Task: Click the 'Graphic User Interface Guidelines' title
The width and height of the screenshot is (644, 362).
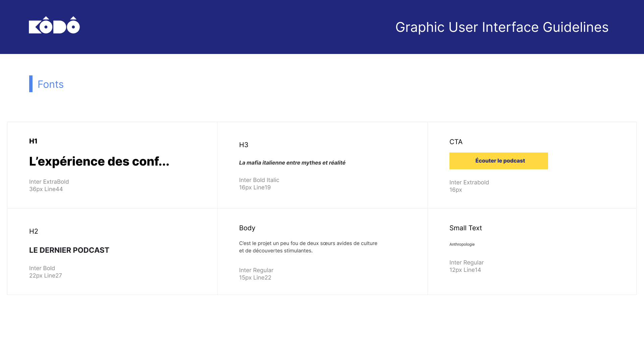Action: coord(502,27)
